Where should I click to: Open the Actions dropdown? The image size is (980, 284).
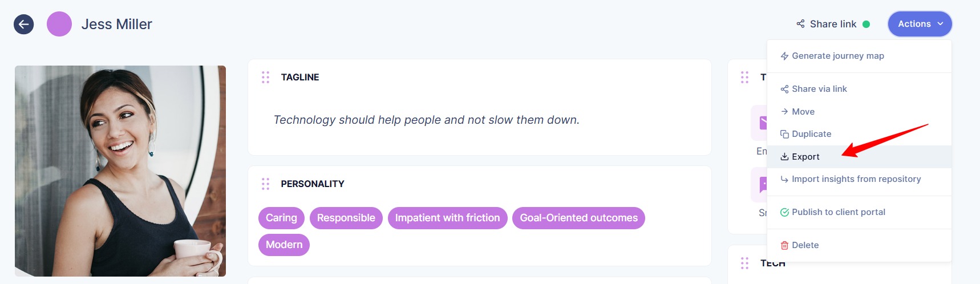[920, 24]
